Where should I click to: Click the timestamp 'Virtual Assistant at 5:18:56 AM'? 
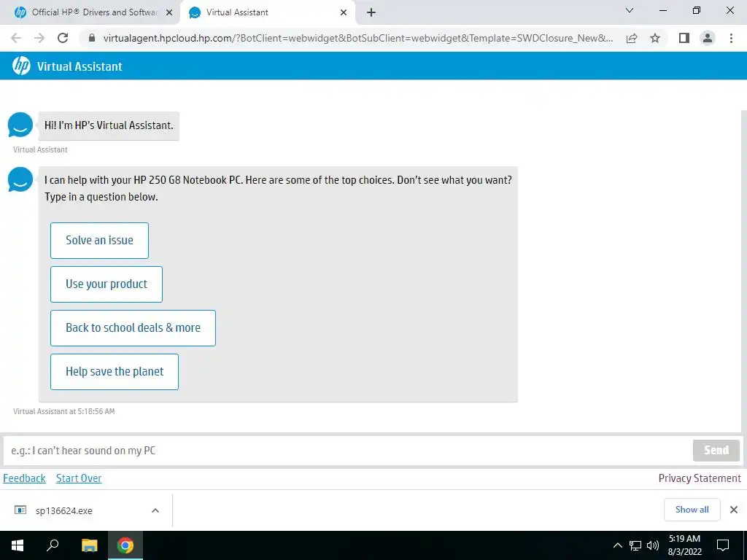(x=64, y=411)
